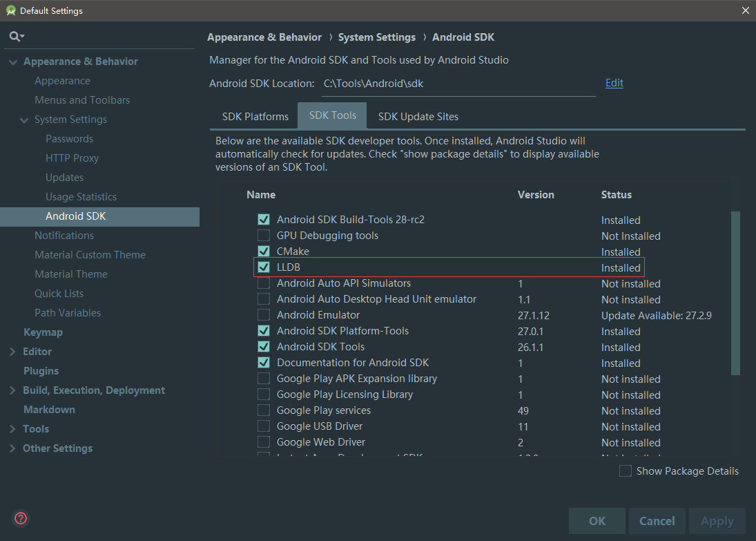This screenshot has height=541, width=756.
Task: Check the Google Web Driver checkbox
Action: pyautogui.click(x=264, y=442)
